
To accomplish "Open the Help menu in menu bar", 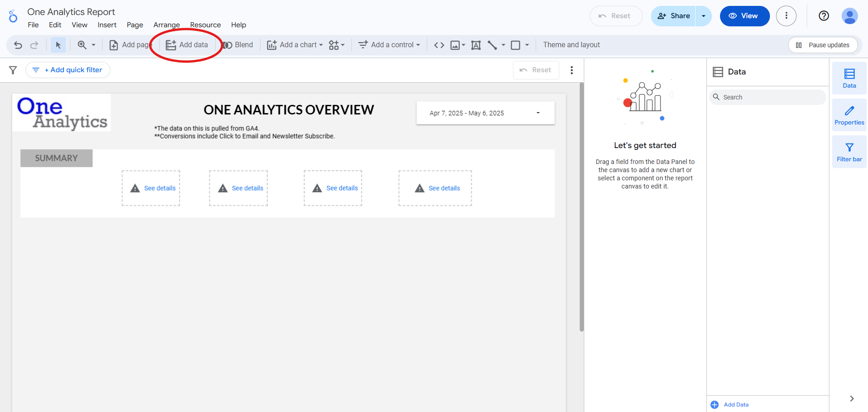I will tap(238, 25).
